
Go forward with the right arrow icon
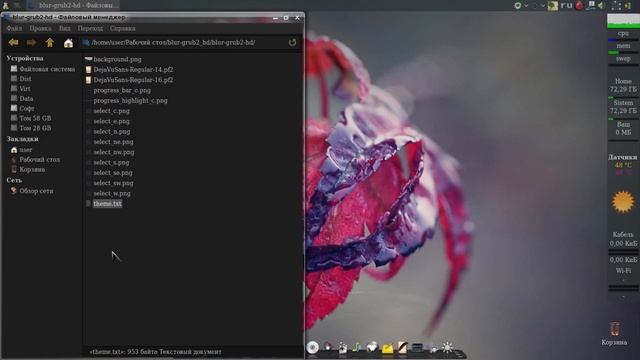(x=31, y=42)
